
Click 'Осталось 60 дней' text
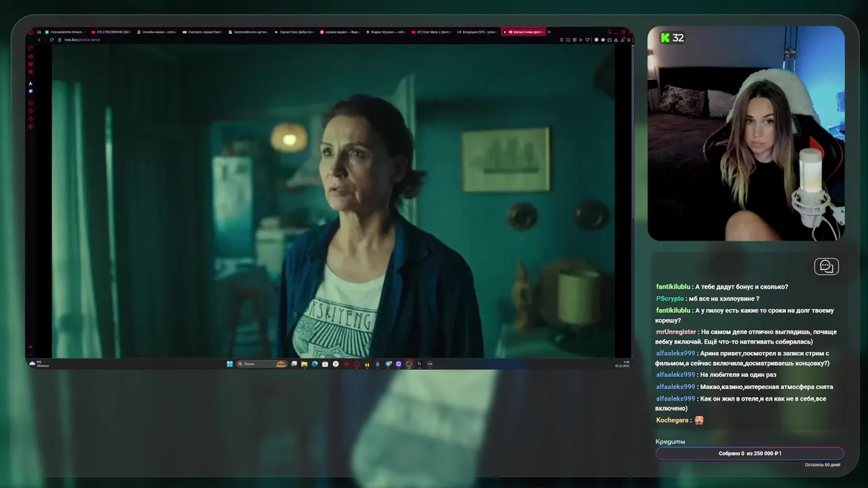point(823,465)
